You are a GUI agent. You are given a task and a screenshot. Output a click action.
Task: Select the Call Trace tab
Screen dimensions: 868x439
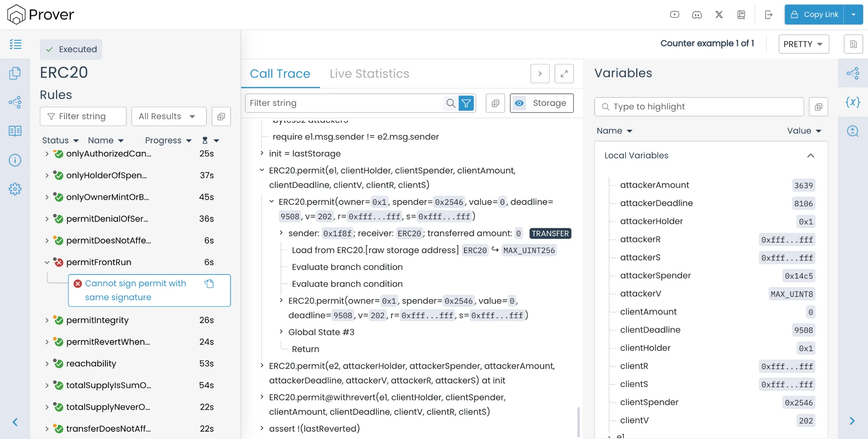(280, 74)
